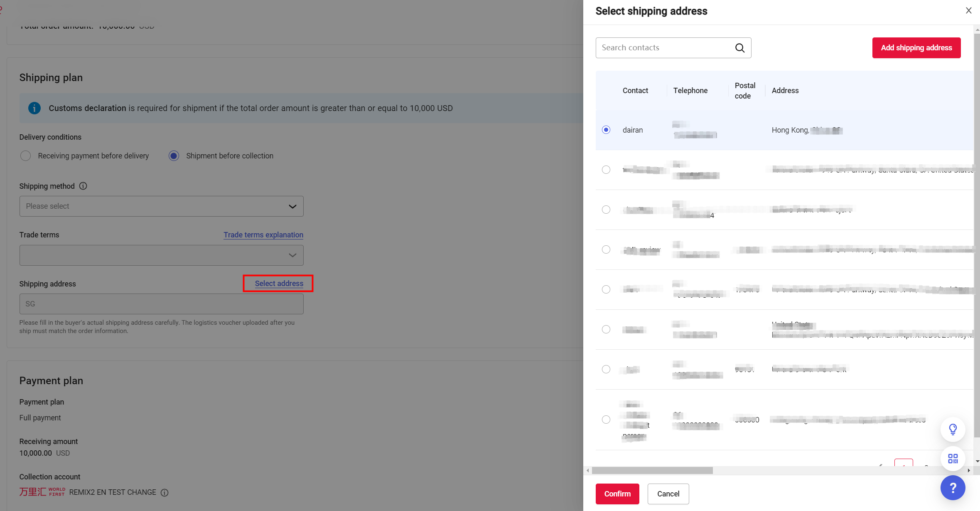Open the QR code floating button
Image resolution: width=980 pixels, height=511 pixels.
tap(953, 459)
